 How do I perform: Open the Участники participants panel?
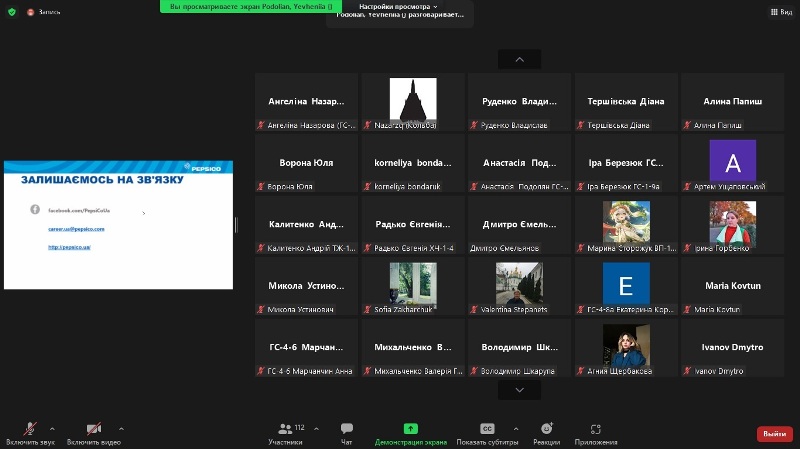click(x=285, y=429)
